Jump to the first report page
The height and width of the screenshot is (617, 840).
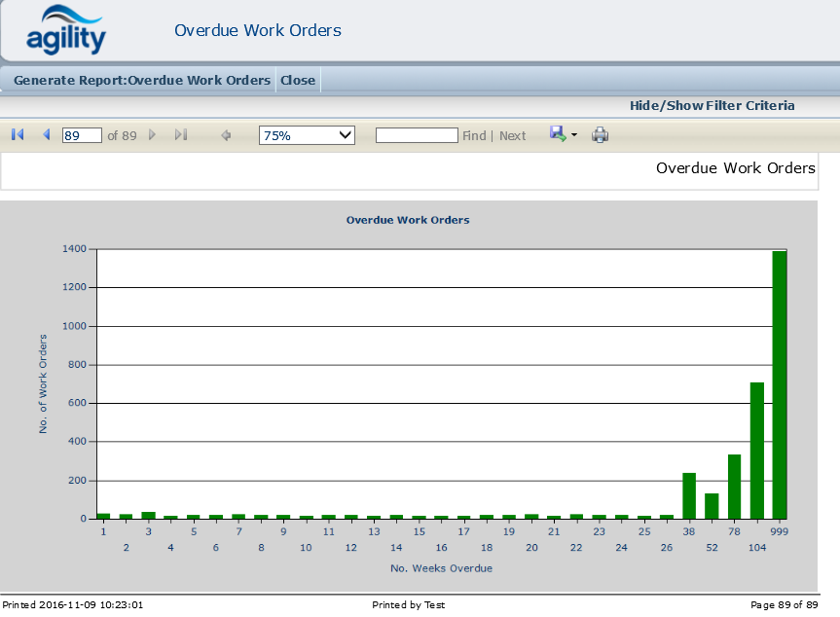tap(17, 134)
